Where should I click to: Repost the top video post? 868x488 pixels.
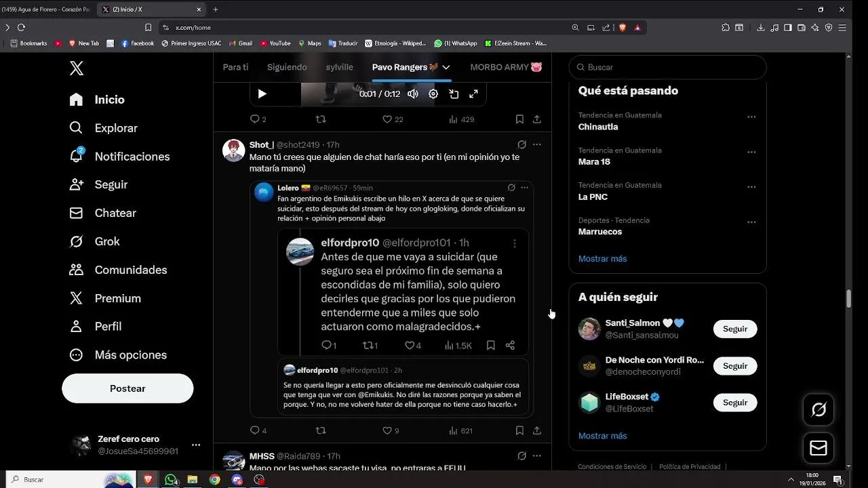pyautogui.click(x=321, y=119)
